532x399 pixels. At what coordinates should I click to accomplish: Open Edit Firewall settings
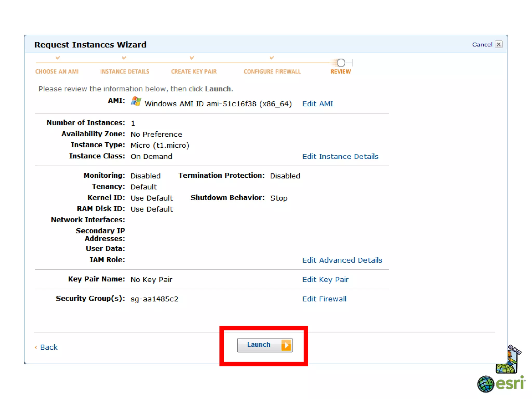[x=324, y=299]
